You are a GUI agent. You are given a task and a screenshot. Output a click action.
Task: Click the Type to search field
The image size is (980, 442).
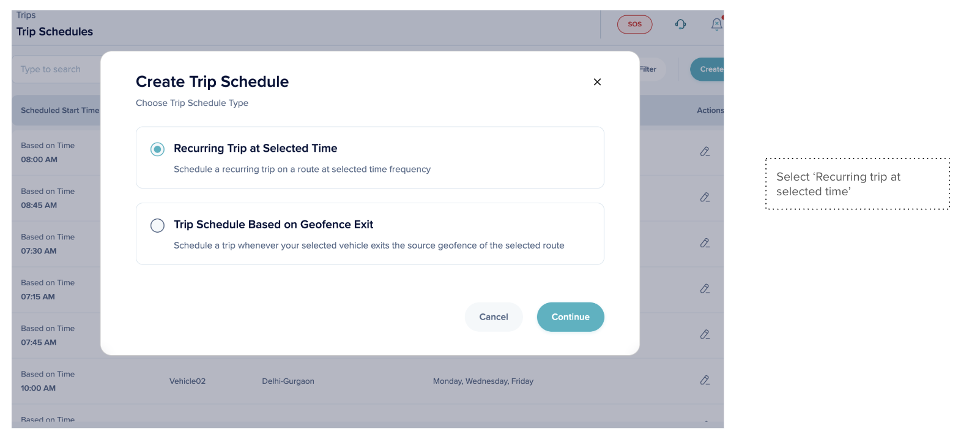click(x=55, y=69)
